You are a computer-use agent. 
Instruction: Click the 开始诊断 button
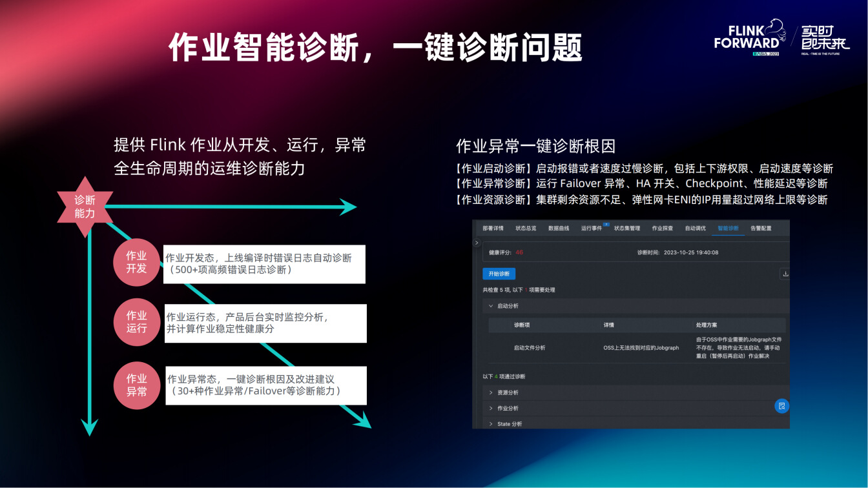coord(499,274)
